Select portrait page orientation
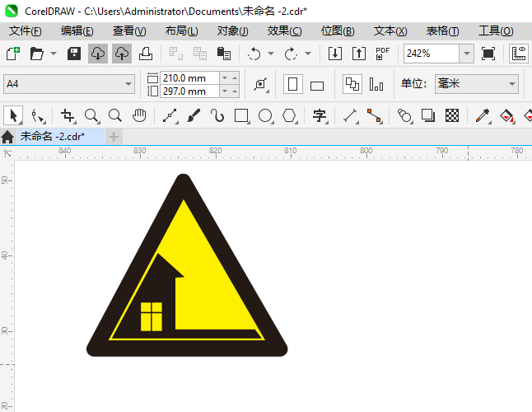Image resolution: width=532 pixels, height=412 pixels. pyautogui.click(x=293, y=84)
